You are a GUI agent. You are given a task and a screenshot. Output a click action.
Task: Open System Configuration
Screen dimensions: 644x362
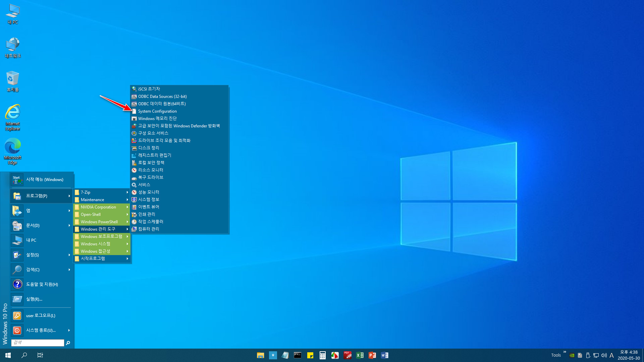(179, 111)
